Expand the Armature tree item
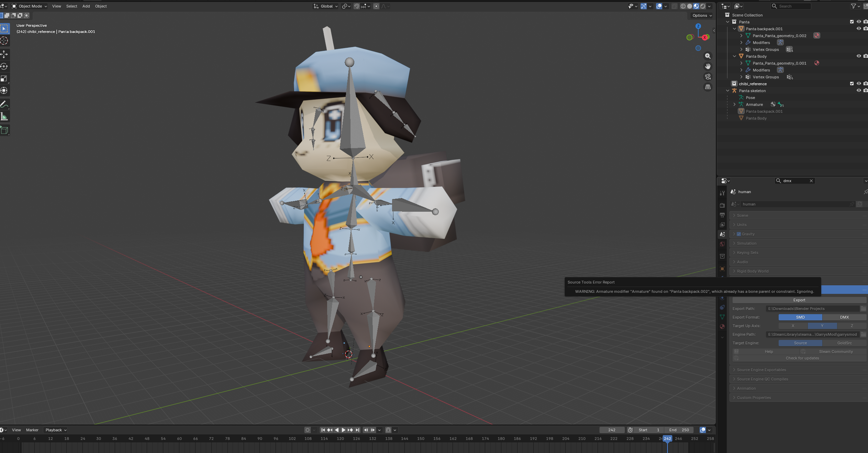 click(x=734, y=104)
